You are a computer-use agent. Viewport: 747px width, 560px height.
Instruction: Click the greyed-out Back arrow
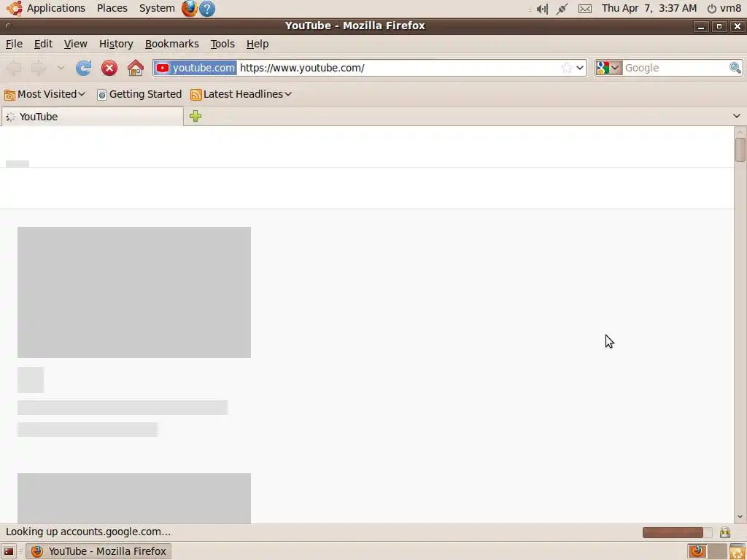[14, 68]
